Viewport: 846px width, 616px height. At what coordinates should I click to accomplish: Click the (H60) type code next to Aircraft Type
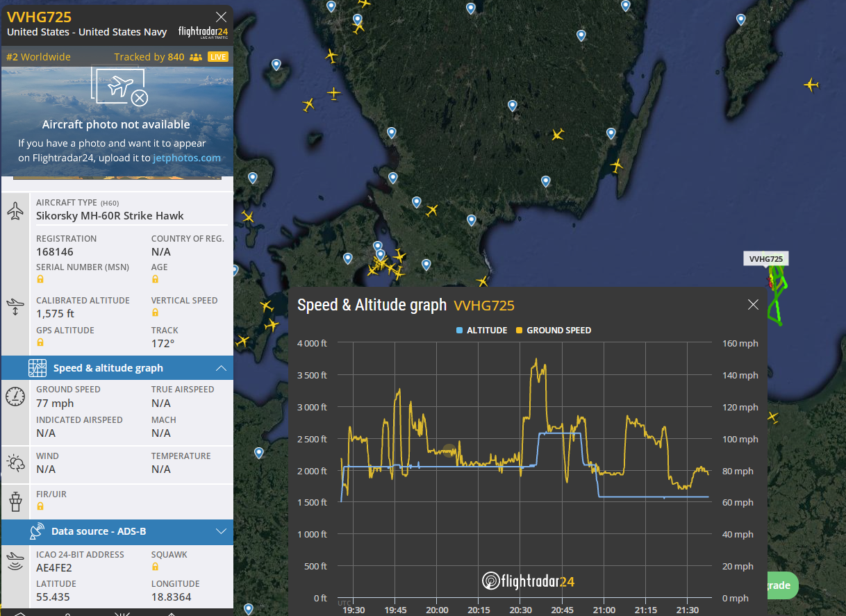click(110, 203)
